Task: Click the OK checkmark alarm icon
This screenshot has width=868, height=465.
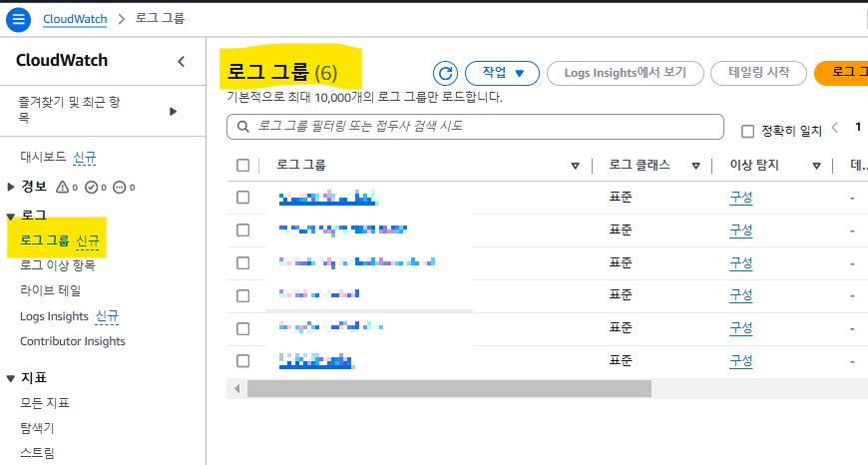Action: 92,188
